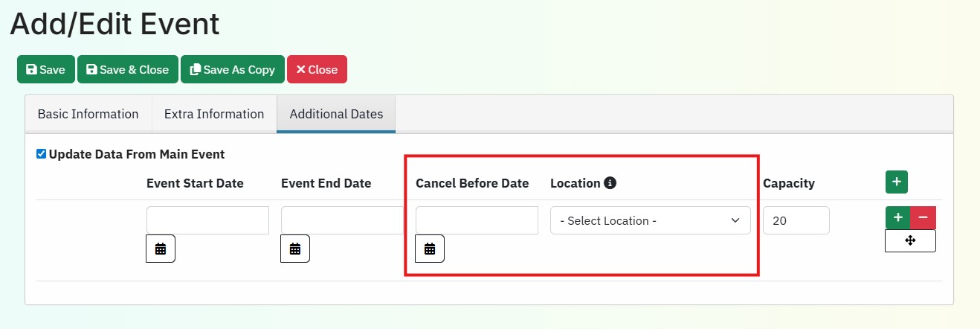Viewport: 980px width, 329px height.
Task: Focus the Cancel Before Date text field
Action: tap(477, 220)
